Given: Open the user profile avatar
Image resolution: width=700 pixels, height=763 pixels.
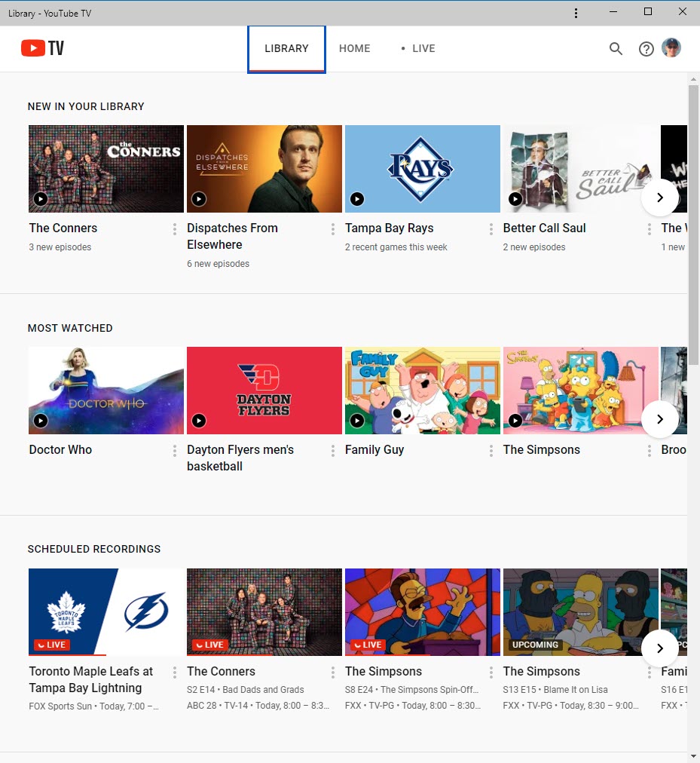Looking at the screenshot, I should point(671,48).
